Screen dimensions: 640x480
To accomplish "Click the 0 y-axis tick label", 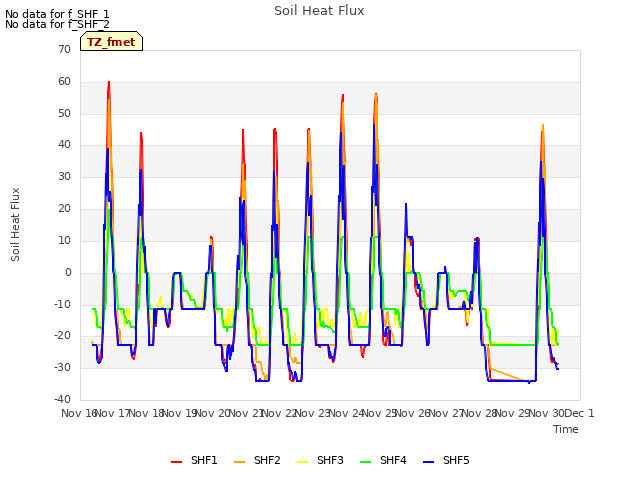I will click(x=68, y=272).
